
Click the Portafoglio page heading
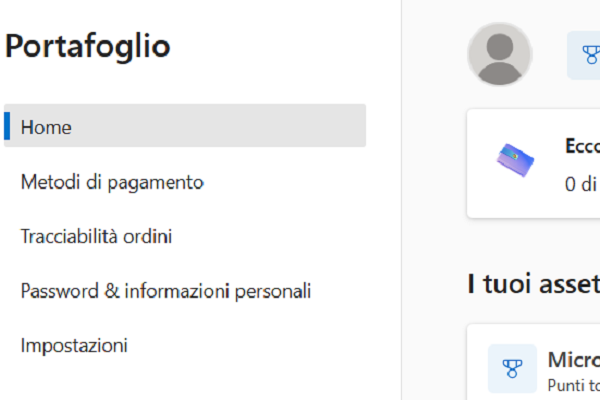[88, 45]
